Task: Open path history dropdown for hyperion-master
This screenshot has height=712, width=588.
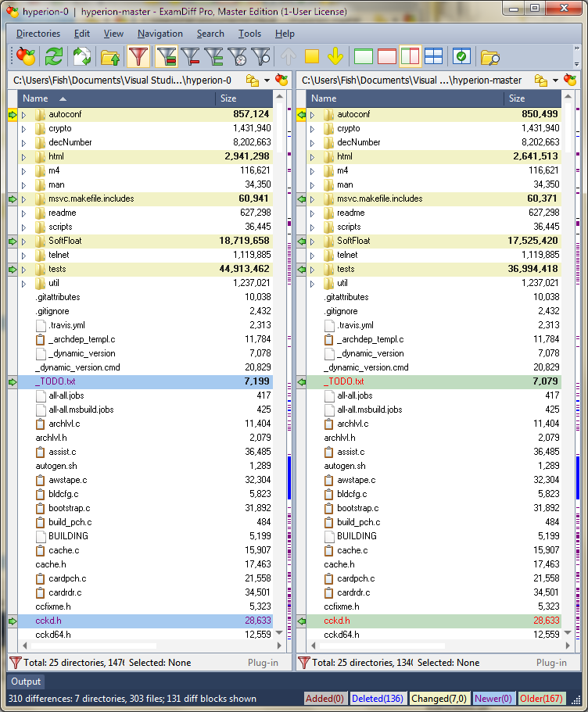Action: click(555, 81)
